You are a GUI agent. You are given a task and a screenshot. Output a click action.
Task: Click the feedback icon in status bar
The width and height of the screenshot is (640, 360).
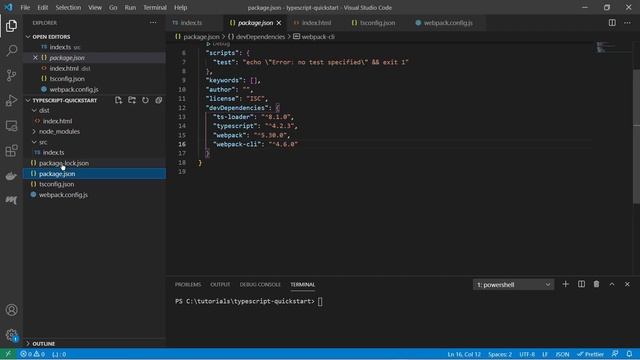click(615, 354)
